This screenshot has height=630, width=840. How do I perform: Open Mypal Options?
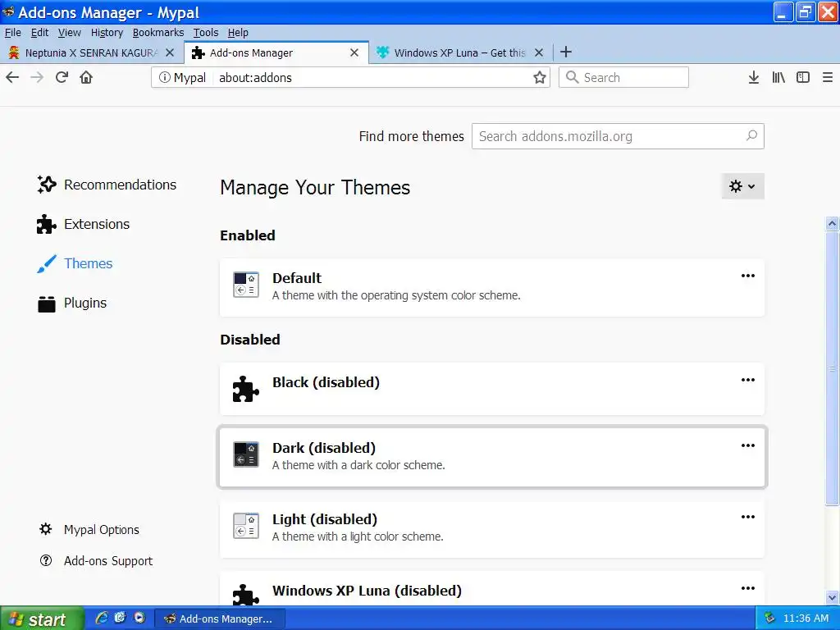click(89, 529)
